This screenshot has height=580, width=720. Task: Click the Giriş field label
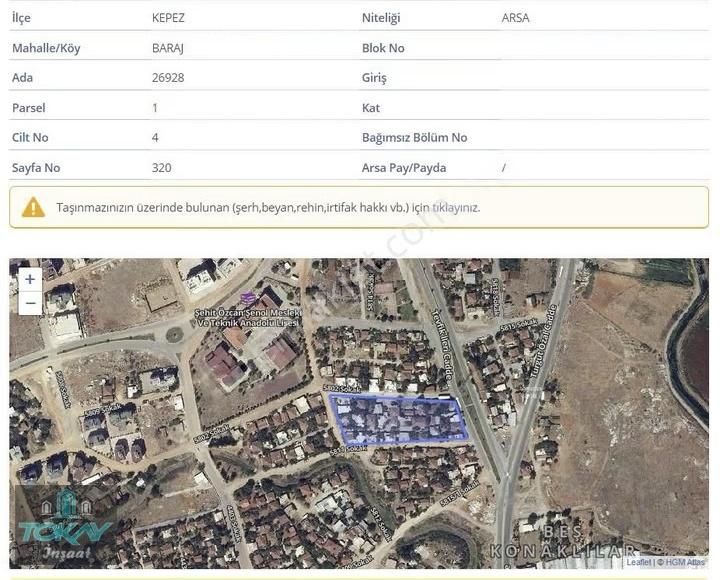(x=374, y=78)
